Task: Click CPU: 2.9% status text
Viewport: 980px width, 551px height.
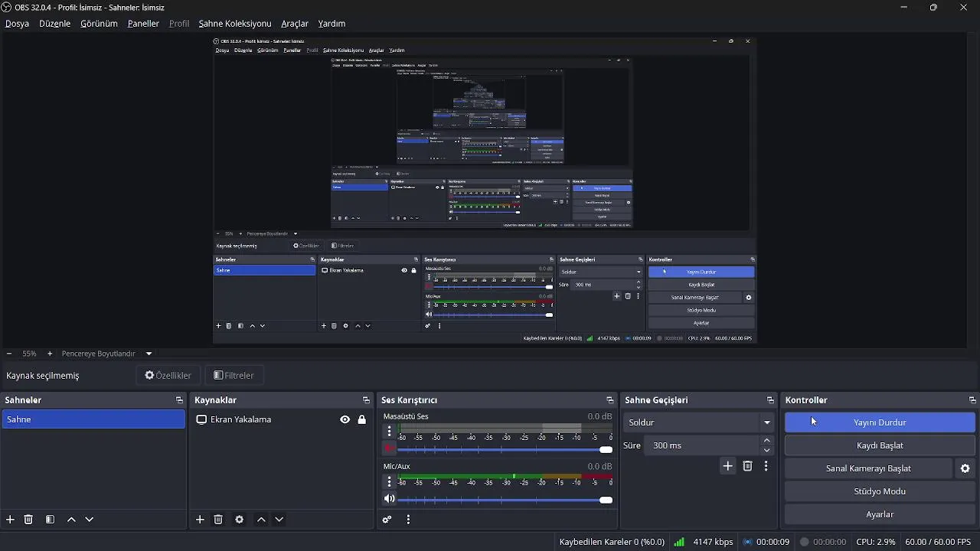Action: tap(876, 542)
